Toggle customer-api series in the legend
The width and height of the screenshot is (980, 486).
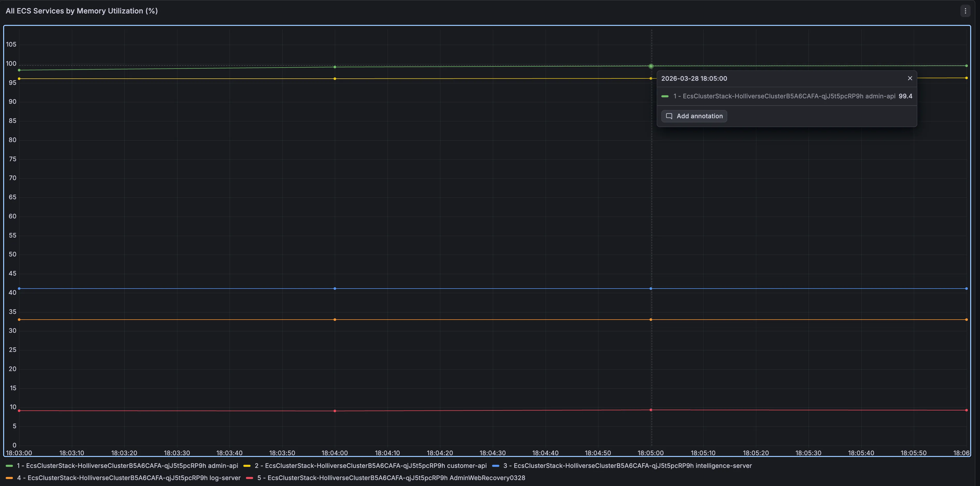click(371, 466)
